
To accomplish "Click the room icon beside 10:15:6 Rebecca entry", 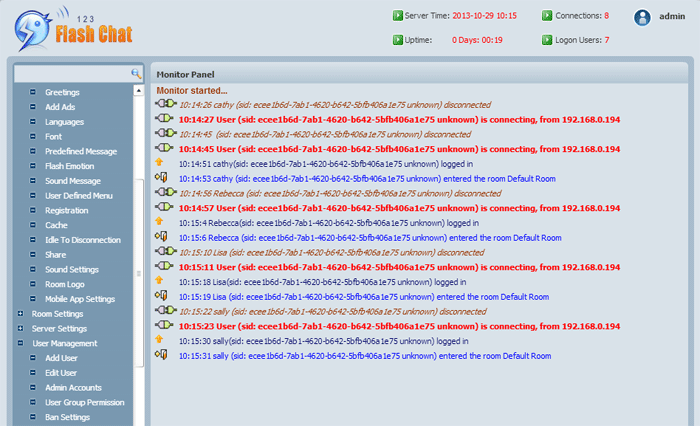I will pos(160,238).
